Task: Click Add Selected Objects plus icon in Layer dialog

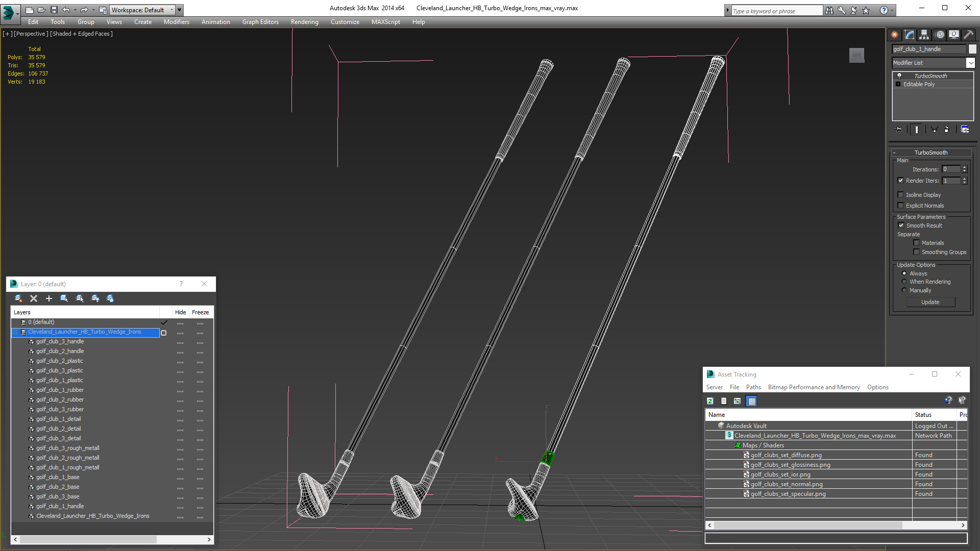Action: click(x=49, y=298)
